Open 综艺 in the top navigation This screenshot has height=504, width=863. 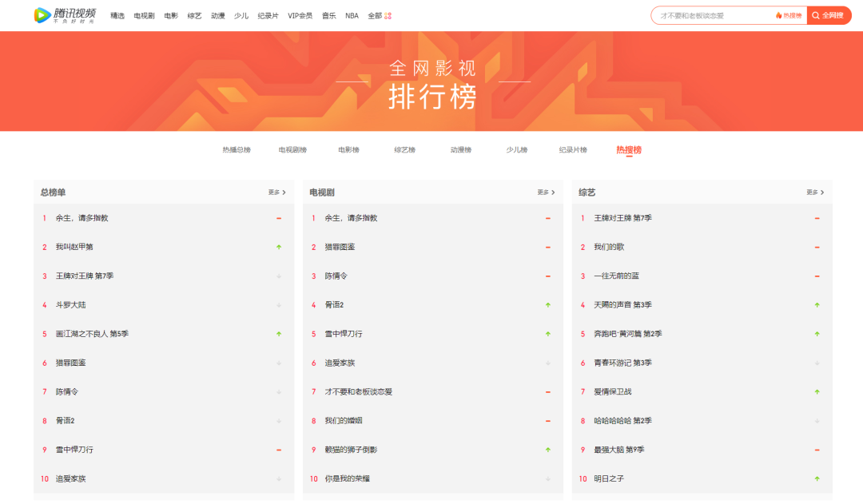(194, 16)
